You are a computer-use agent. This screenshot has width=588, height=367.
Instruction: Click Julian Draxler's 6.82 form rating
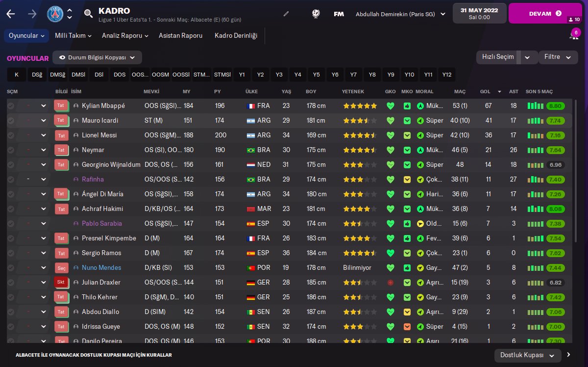tap(556, 283)
